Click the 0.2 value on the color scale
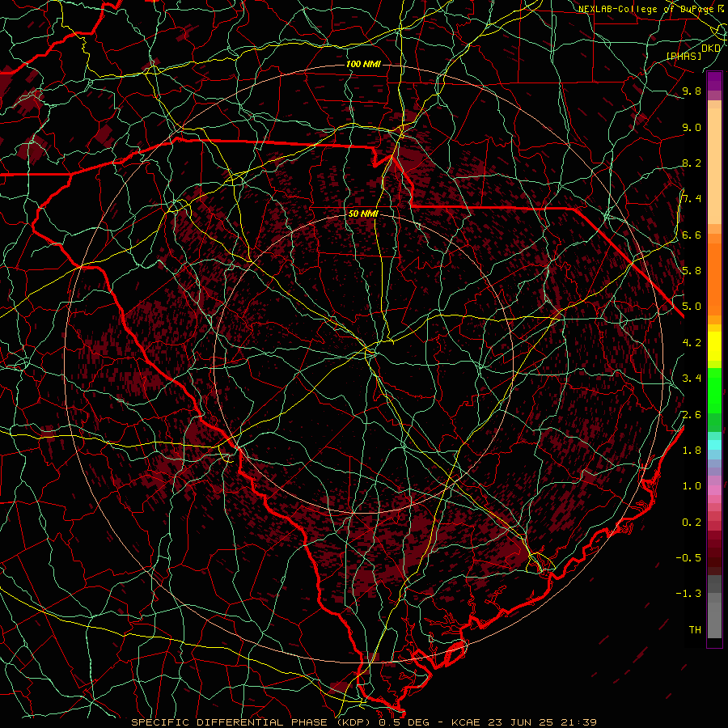This screenshot has height=728, width=728. (692, 523)
